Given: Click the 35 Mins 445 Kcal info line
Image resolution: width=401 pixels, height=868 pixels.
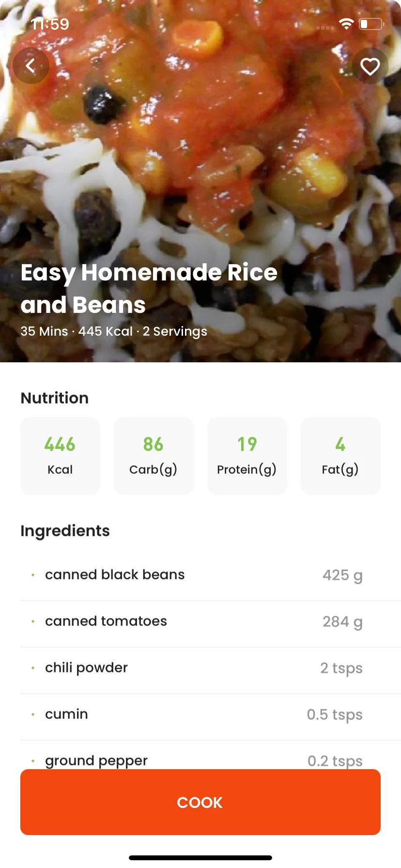Looking at the screenshot, I should click(x=114, y=331).
